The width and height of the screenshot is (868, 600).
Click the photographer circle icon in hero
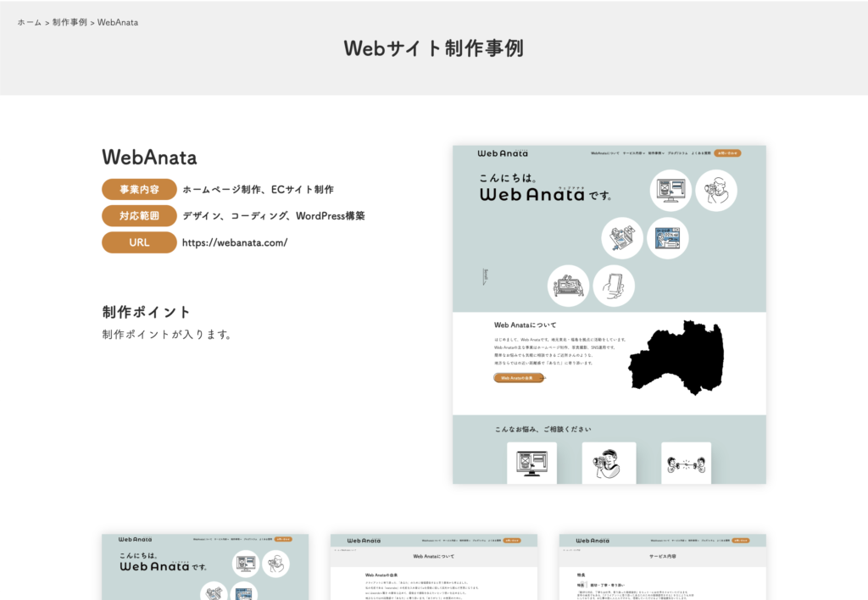(716, 191)
